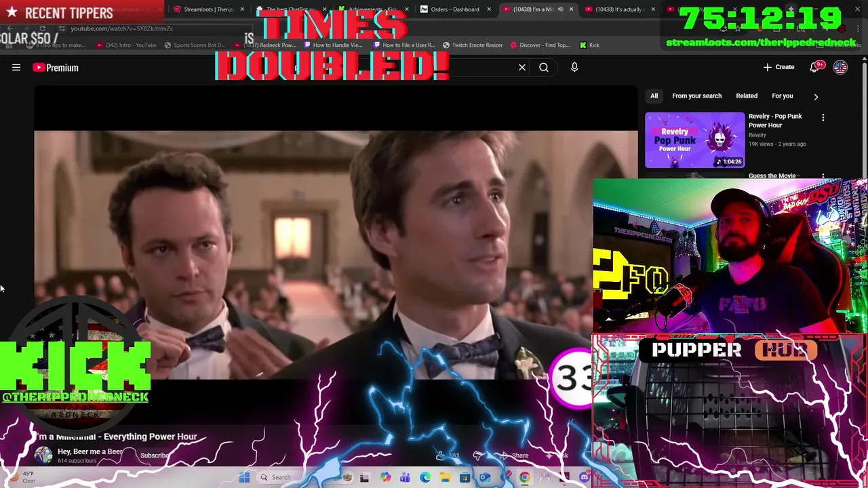Viewport: 868px width, 488px height.
Task: Open Discord from the taskbar
Action: click(585, 478)
